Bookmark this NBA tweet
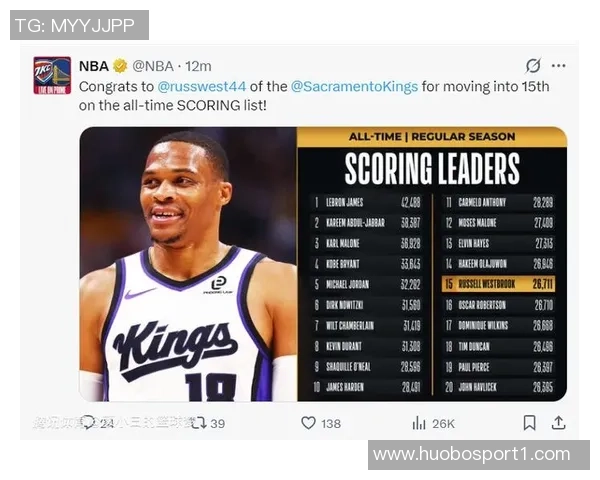The image size is (600, 480). coord(530,423)
